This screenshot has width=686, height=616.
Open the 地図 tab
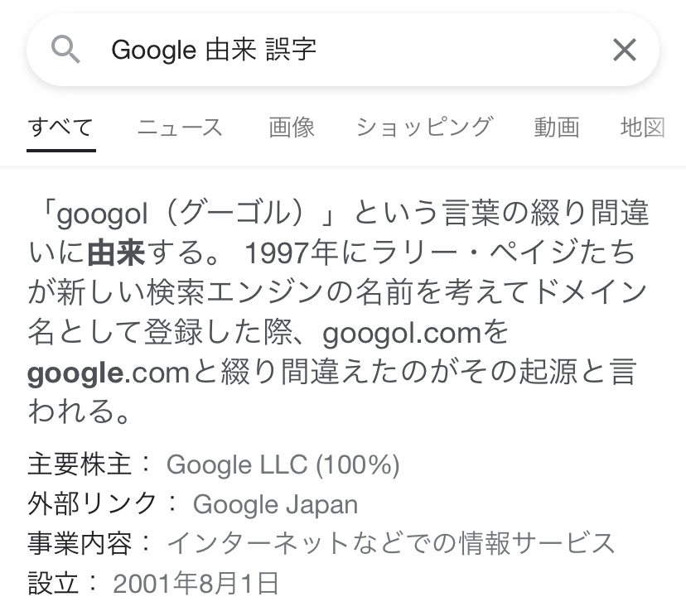643,128
